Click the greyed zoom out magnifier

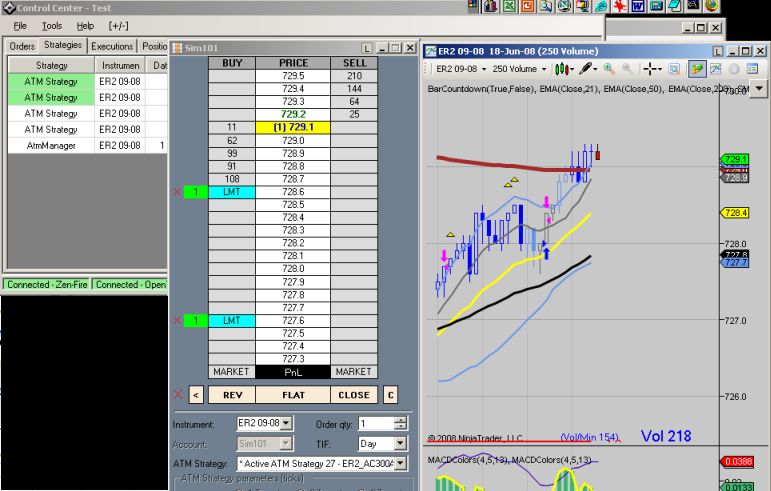pos(627,69)
